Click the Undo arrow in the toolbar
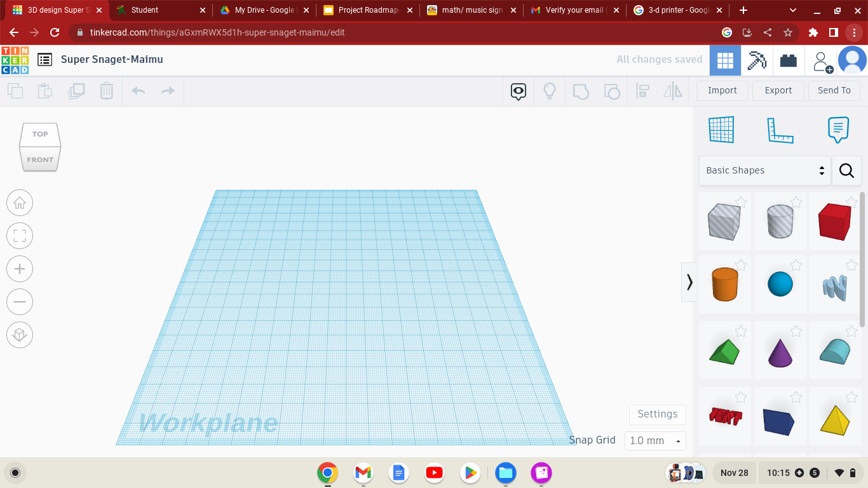 pos(137,91)
